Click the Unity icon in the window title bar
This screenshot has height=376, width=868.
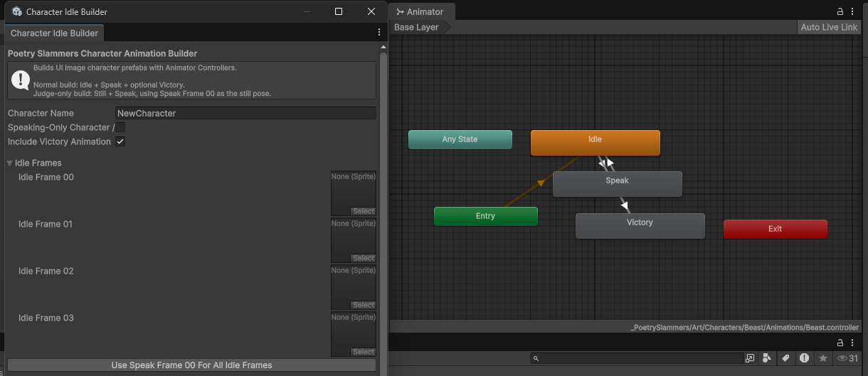tap(17, 11)
